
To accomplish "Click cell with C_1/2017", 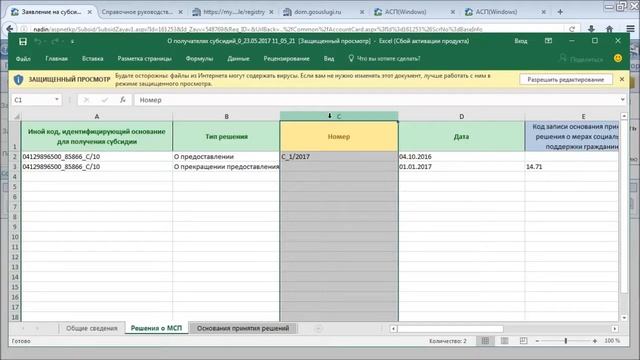I will coord(339,156).
